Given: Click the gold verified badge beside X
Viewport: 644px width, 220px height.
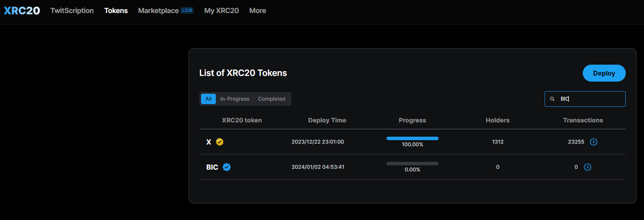Looking at the screenshot, I should point(220,142).
